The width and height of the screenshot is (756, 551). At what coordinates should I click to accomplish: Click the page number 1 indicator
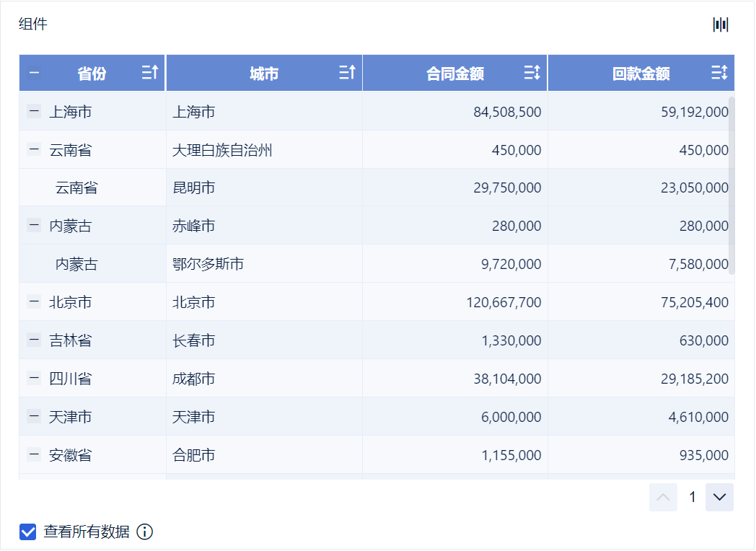click(693, 497)
